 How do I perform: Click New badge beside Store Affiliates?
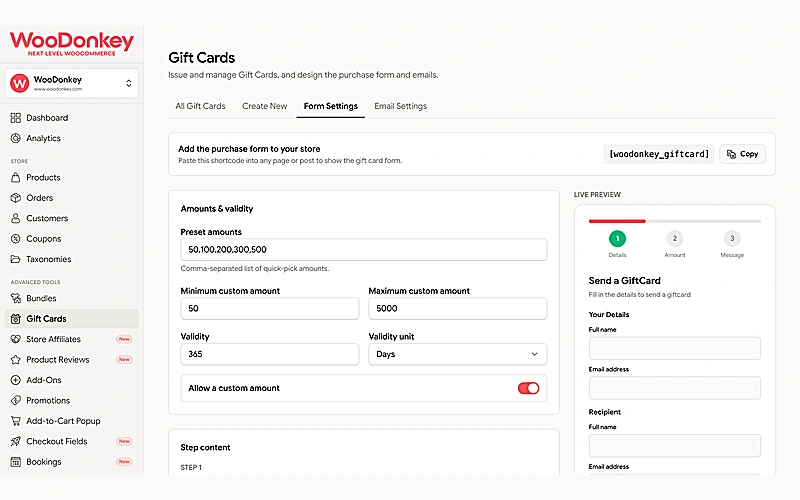coord(124,339)
